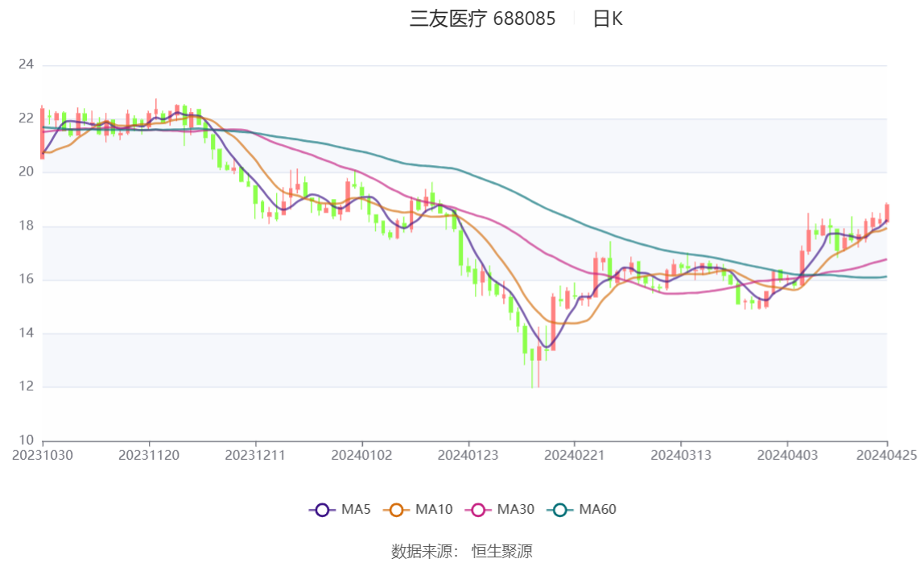Toggle the MA30 legend entry
The width and height of the screenshot is (924, 563).
click(x=500, y=509)
